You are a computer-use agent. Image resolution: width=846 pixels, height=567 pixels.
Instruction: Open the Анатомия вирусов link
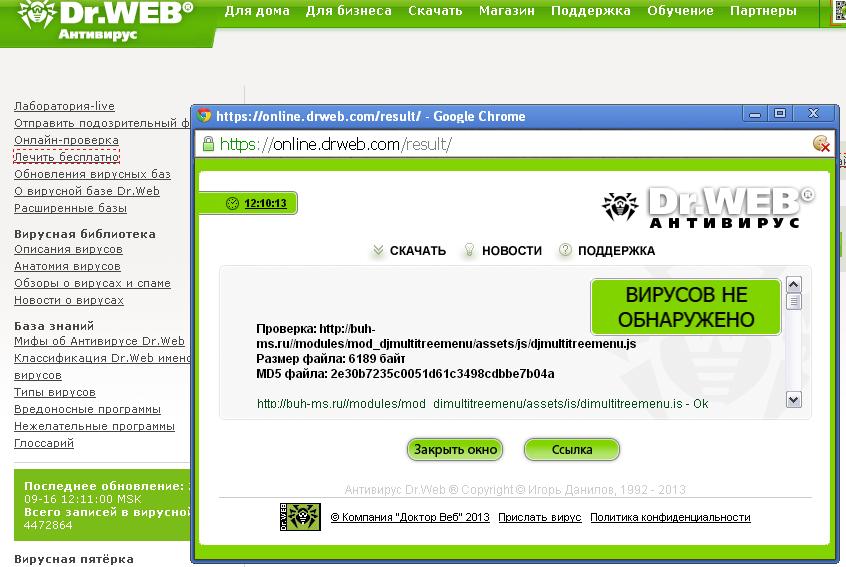pos(67,267)
